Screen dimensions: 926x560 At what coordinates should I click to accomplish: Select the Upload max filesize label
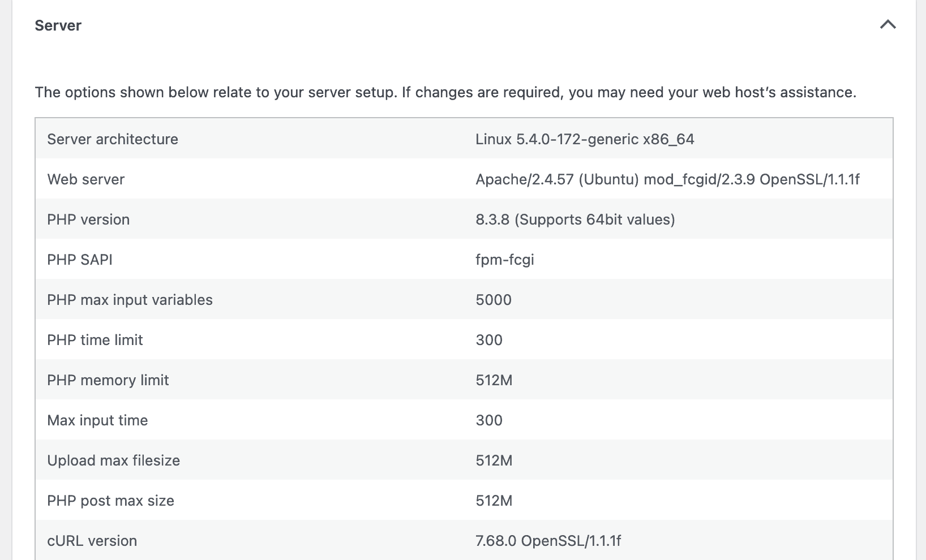click(x=113, y=460)
